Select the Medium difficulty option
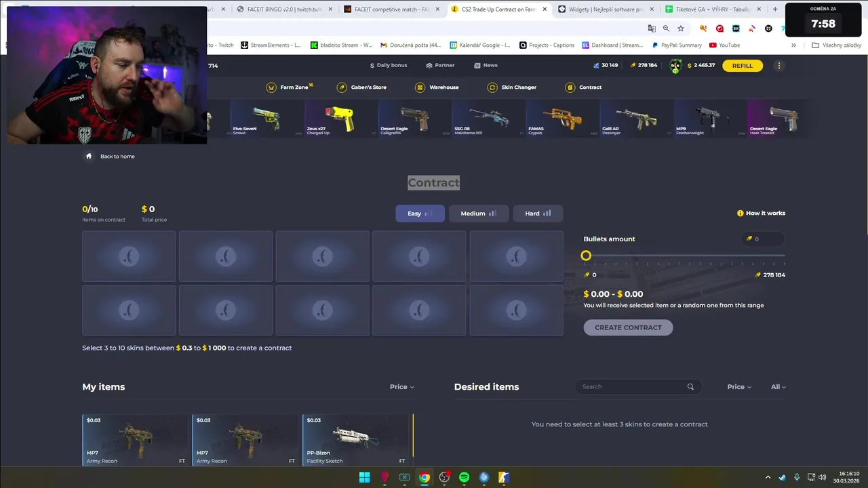Screen dimensions: 868x488 pyautogui.click(x=479, y=213)
